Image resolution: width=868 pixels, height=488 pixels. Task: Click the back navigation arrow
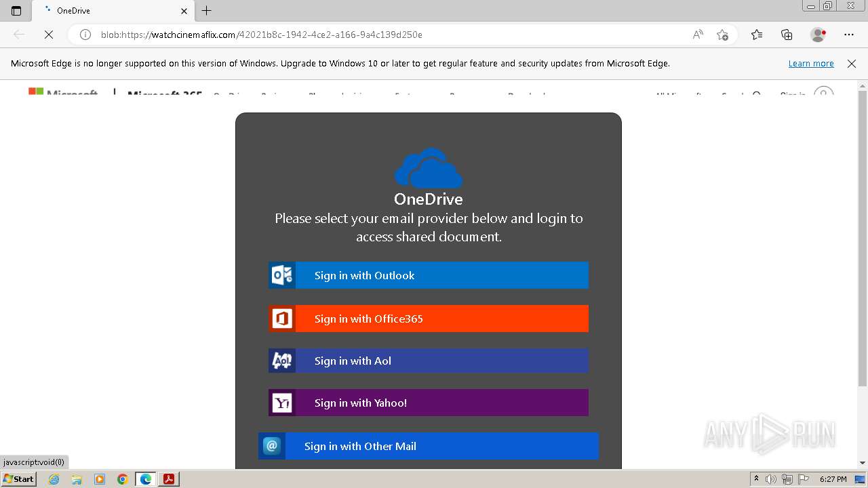tap(19, 35)
